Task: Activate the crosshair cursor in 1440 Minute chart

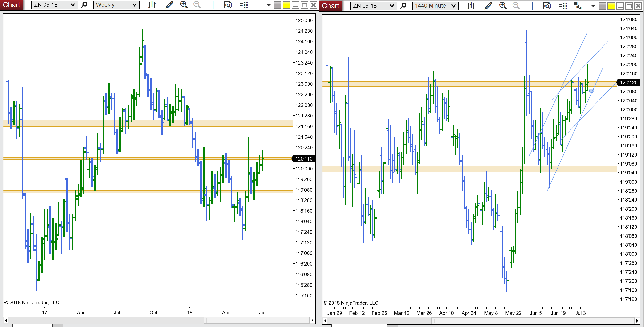Action: coord(532,6)
